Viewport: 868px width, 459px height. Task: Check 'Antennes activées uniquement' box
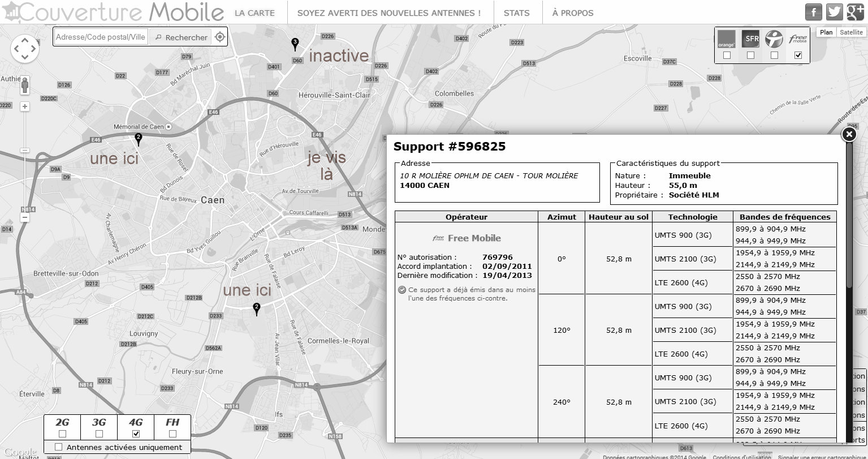point(58,447)
